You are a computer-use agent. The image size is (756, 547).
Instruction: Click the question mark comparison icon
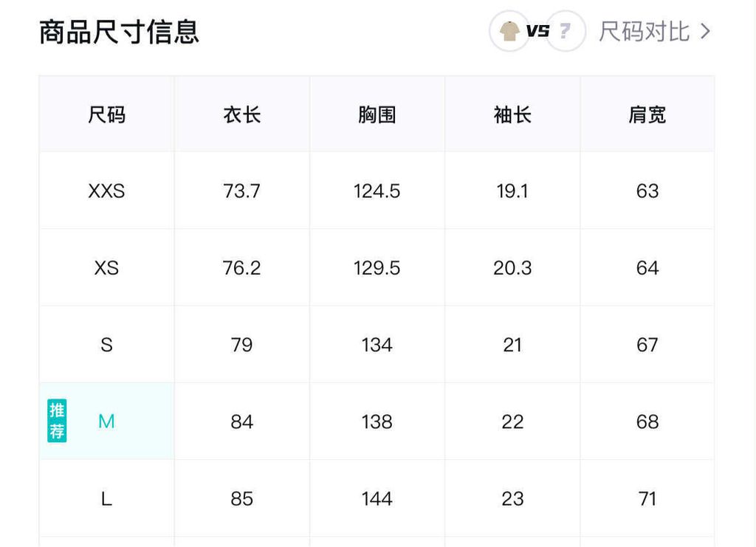pos(566,31)
